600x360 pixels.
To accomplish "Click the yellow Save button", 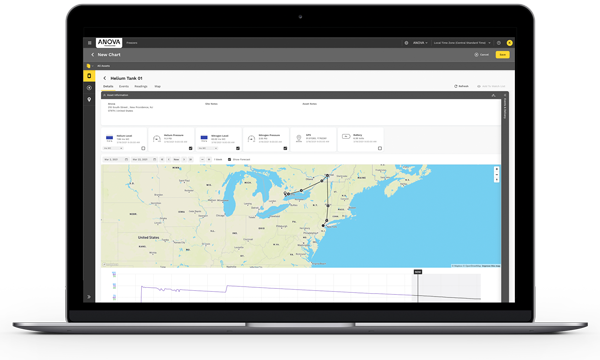I will pyautogui.click(x=502, y=55).
